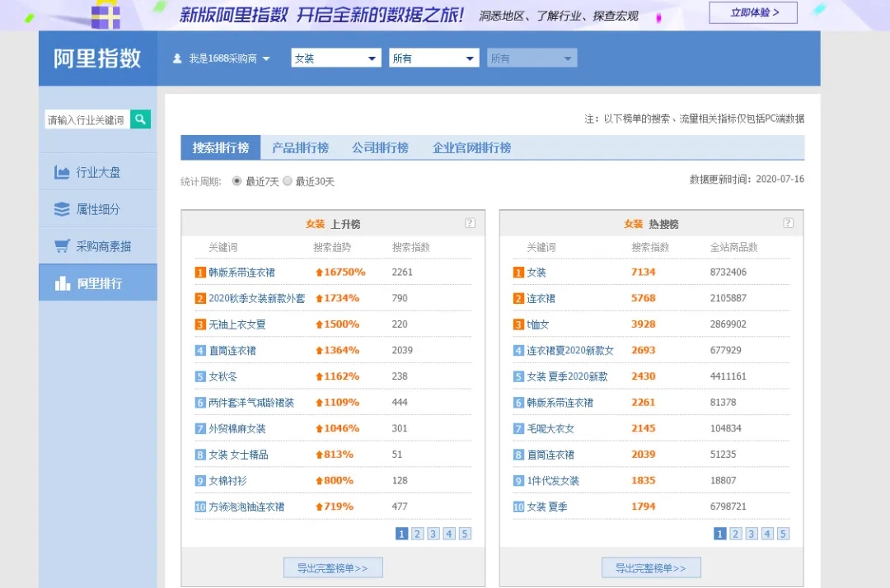Open 行业大盘 in the sidebar

coord(97,172)
